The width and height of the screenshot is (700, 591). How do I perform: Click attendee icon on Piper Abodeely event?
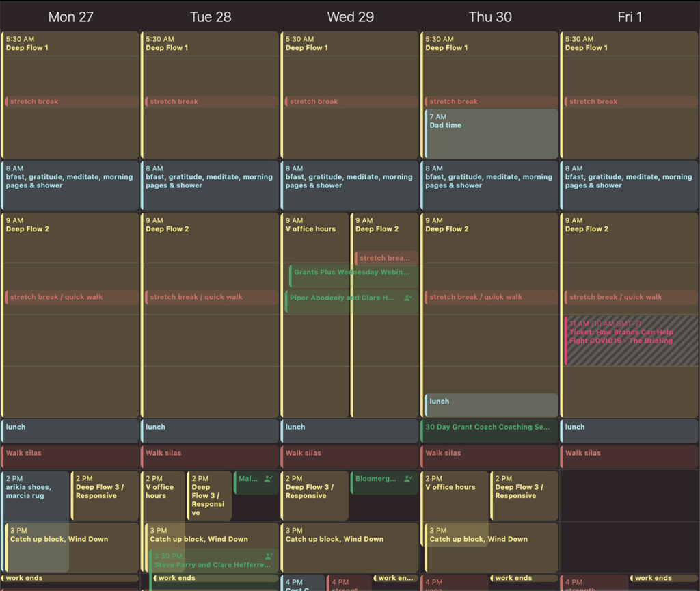[409, 298]
